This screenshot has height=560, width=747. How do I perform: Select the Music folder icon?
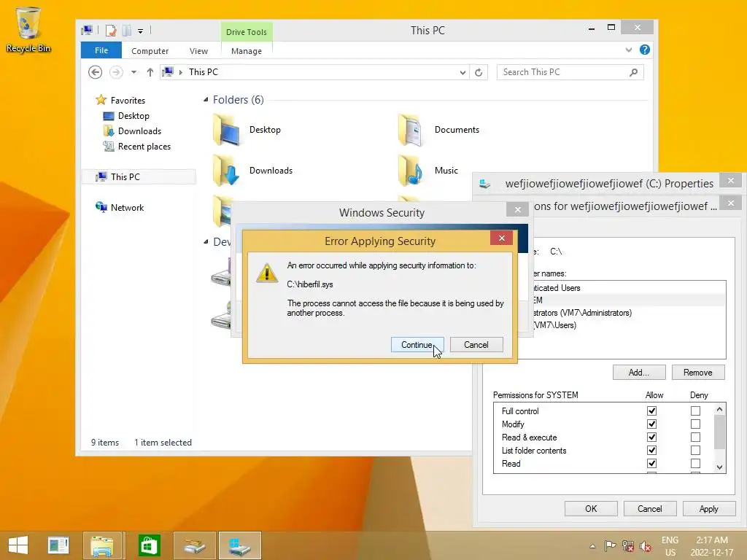click(x=411, y=171)
